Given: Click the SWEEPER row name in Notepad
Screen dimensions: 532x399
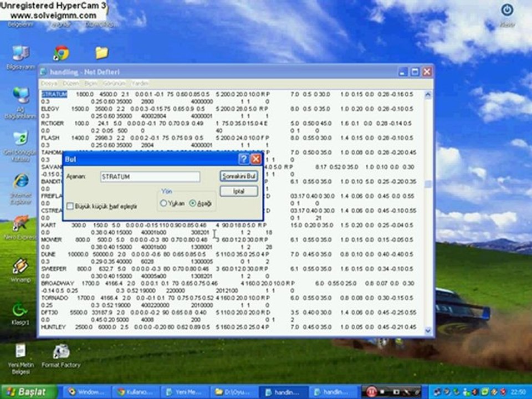Looking at the screenshot, I should (x=54, y=269).
